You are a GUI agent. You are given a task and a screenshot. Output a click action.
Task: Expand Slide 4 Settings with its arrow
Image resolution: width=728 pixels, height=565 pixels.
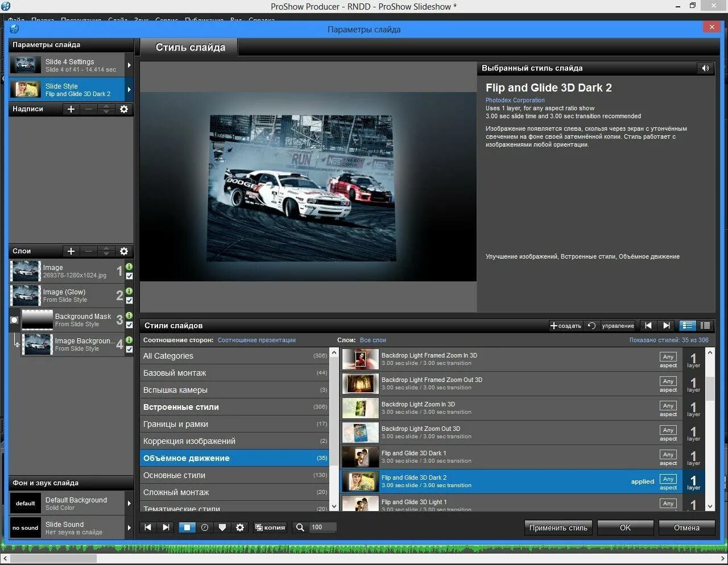pyautogui.click(x=129, y=64)
